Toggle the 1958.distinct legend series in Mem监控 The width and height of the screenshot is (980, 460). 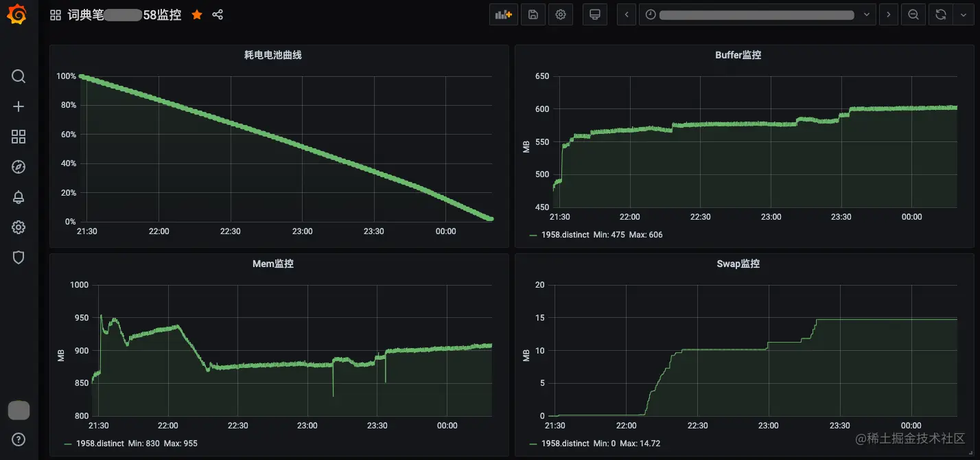click(100, 444)
